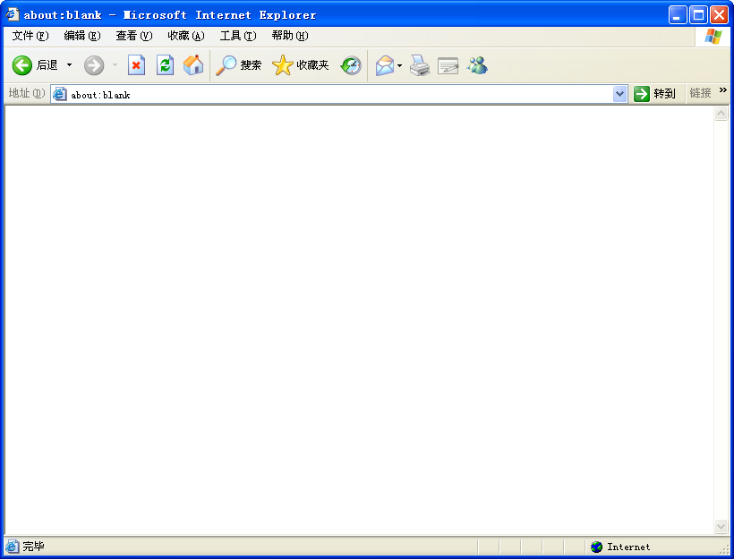Expand the address bar dropdown list

pos(619,94)
